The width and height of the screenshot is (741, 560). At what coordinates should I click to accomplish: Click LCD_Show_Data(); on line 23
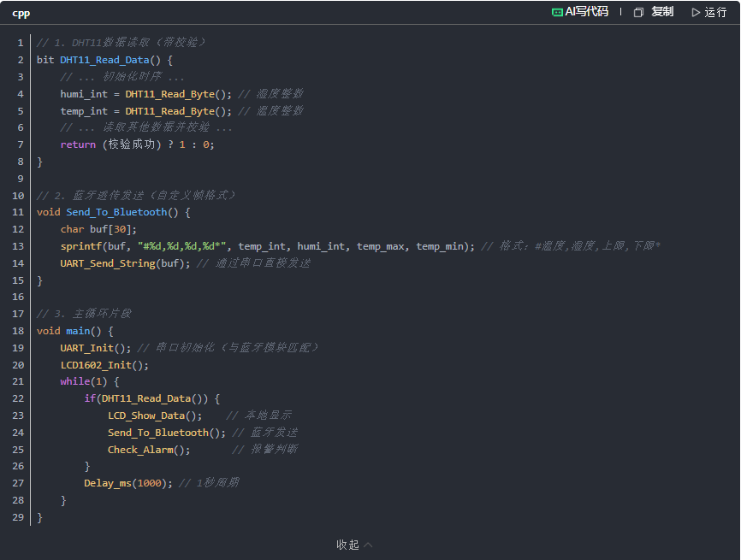click(x=155, y=416)
